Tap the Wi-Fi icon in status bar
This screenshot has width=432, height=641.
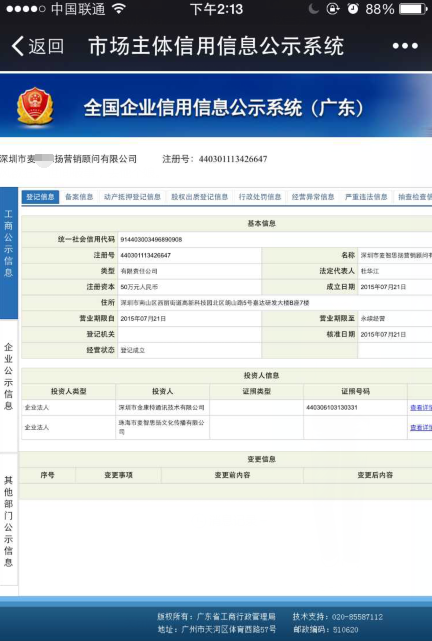tap(119, 9)
